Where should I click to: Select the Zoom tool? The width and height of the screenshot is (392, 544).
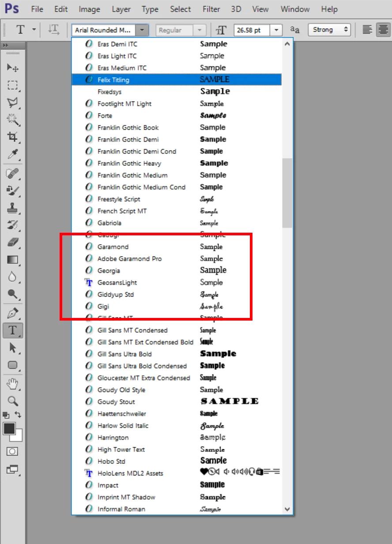13,401
